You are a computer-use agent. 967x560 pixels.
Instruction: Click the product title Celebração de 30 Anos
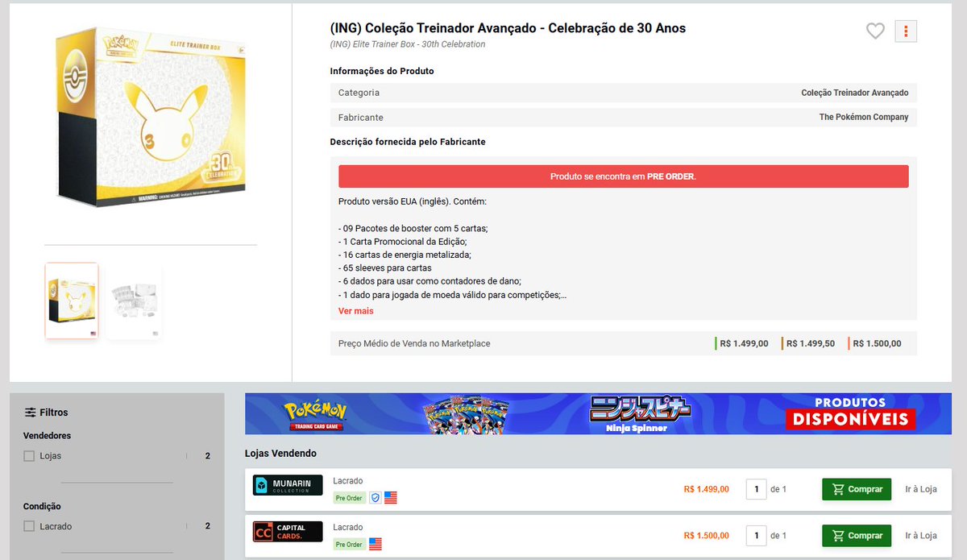508,28
